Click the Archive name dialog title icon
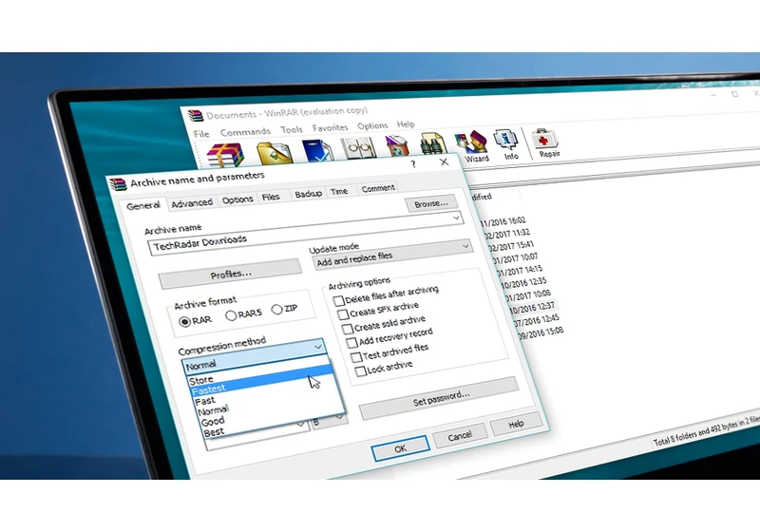 coord(118,184)
